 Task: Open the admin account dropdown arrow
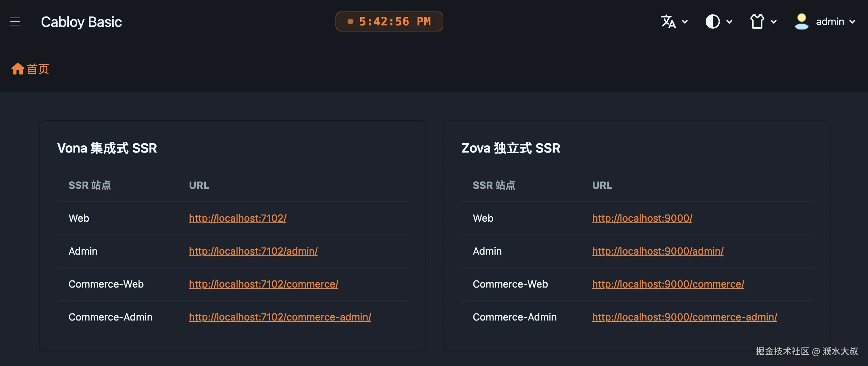click(853, 22)
